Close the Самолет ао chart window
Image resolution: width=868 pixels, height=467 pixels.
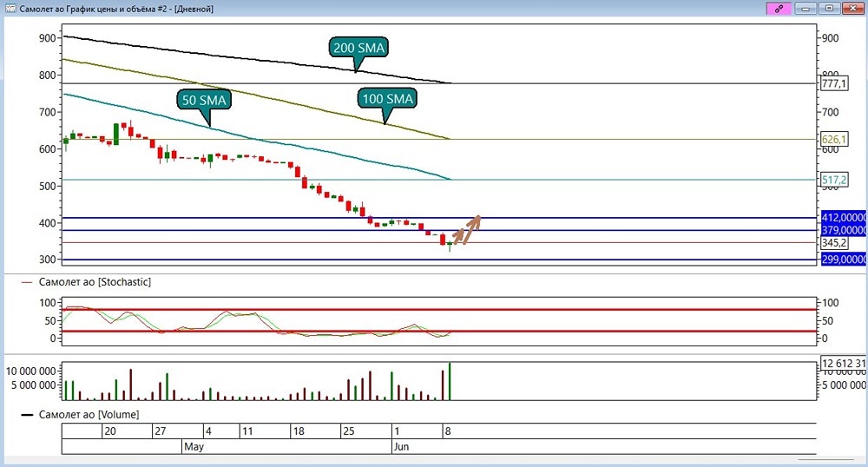(x=853, y=9)
